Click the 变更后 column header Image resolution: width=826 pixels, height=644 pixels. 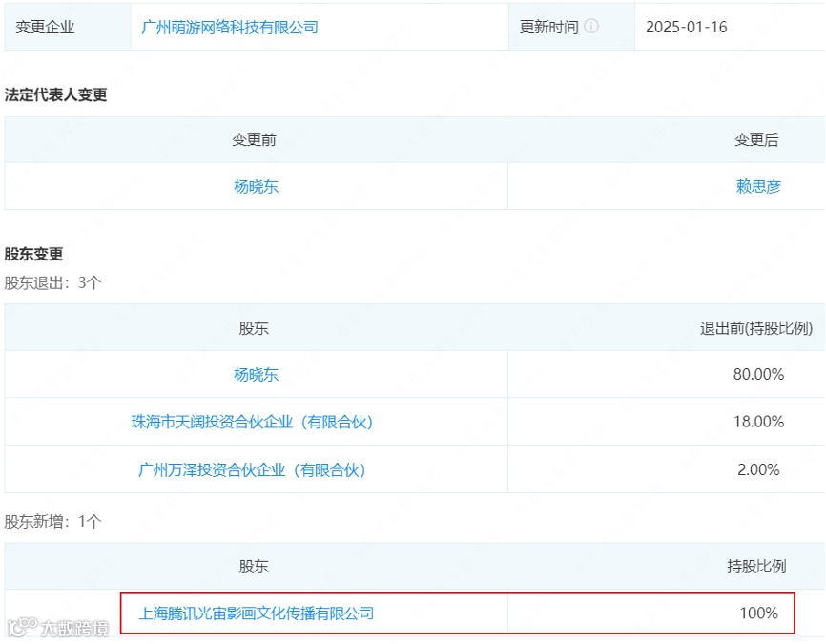757,139
